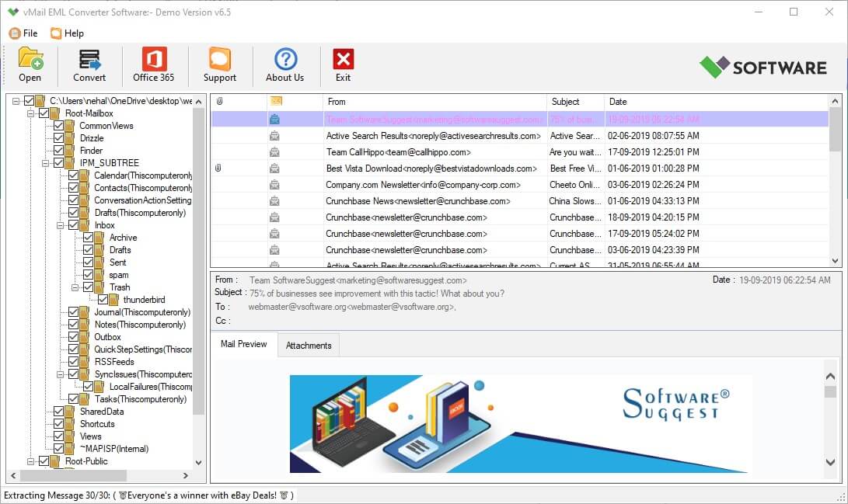This screenshot has height=504, width=848.
Task: Select the Convert toolbar icon
Action: [x=89, y=65]
